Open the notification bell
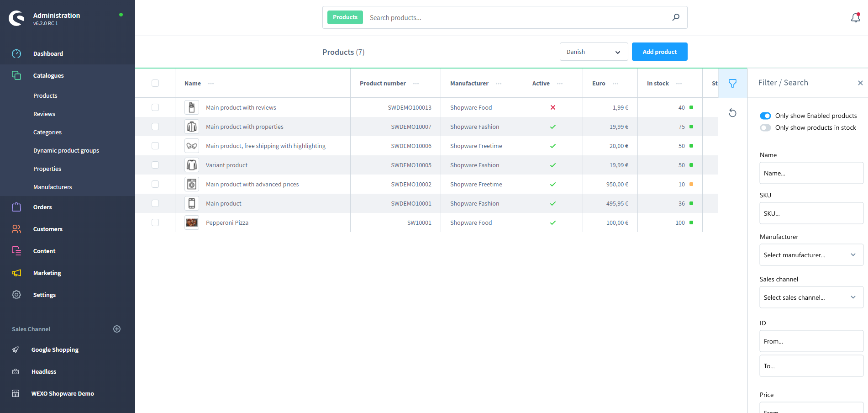The height and width of the screenshot is (413, 868). (855, 17)
